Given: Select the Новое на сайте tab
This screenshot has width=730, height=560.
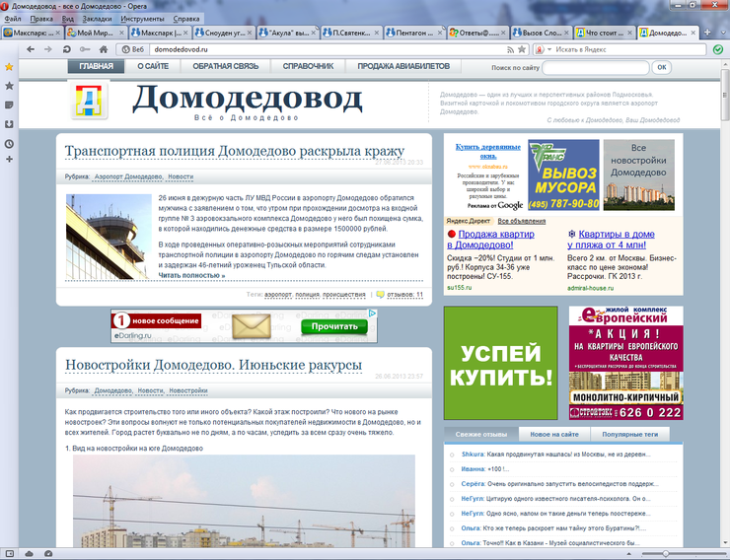Looking at the screenshot, I should pos(553,434).
